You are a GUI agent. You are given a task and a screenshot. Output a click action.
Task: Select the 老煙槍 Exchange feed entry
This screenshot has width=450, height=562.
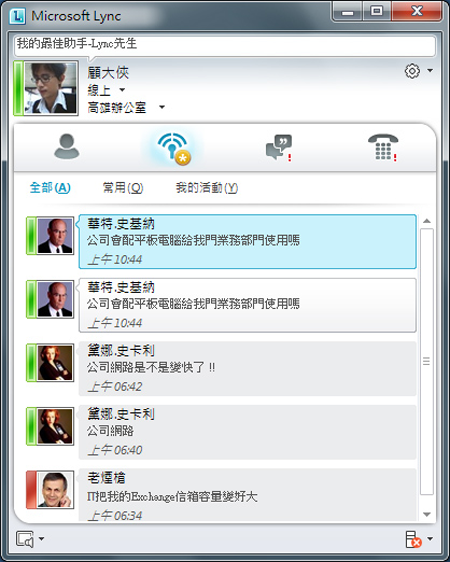coord(247,495)
